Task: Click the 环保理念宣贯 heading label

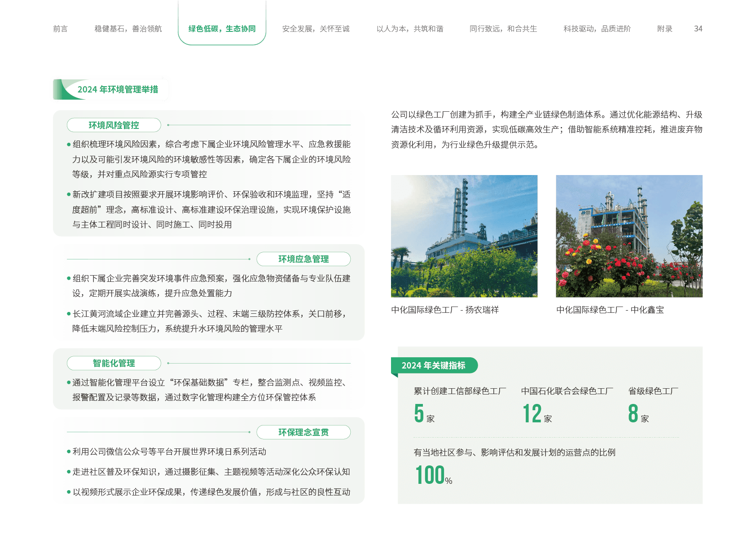Action: [x=303, y=432]
